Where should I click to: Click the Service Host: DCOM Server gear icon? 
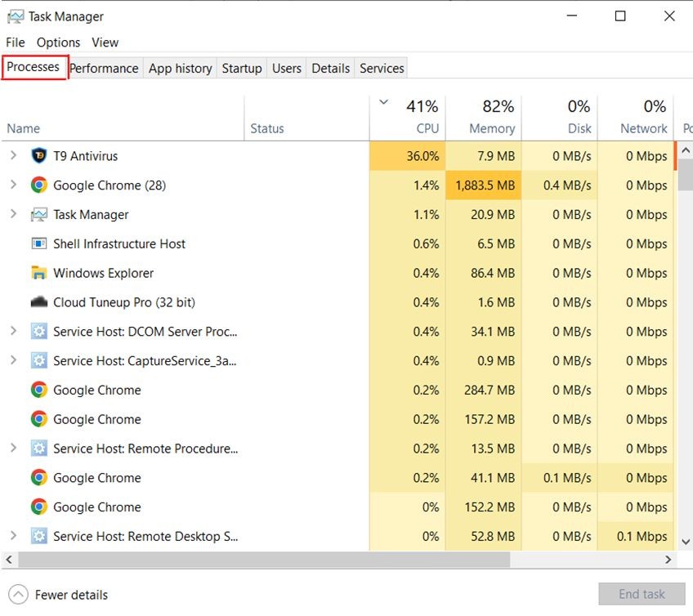coord(38,332)
